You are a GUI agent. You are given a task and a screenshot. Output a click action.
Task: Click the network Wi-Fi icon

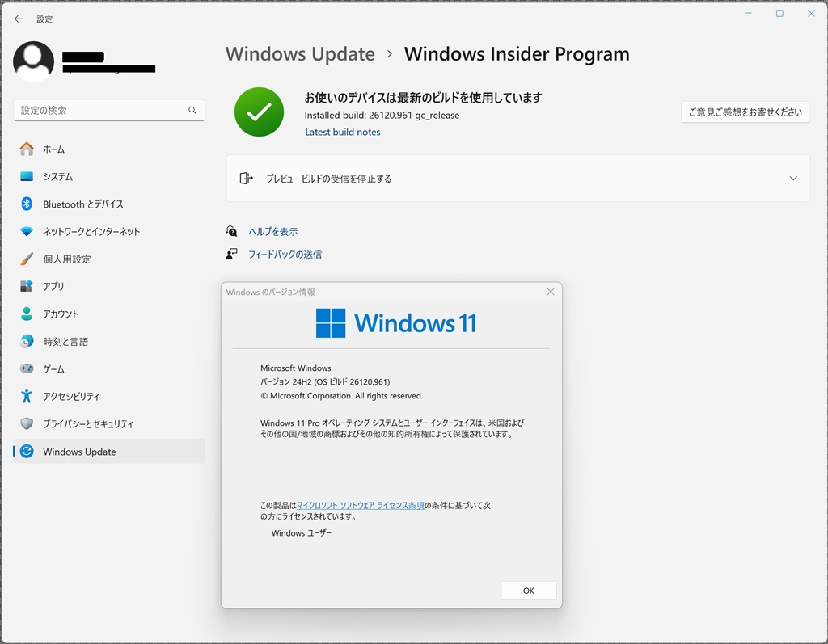27,231
